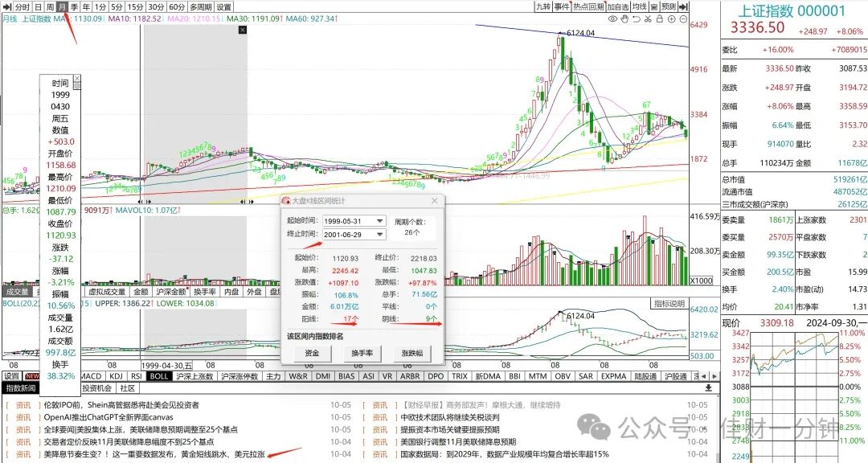
Task: Click the collapse arrow icon at top-left of the chart toolbar
Action: (x=7, y=7)
